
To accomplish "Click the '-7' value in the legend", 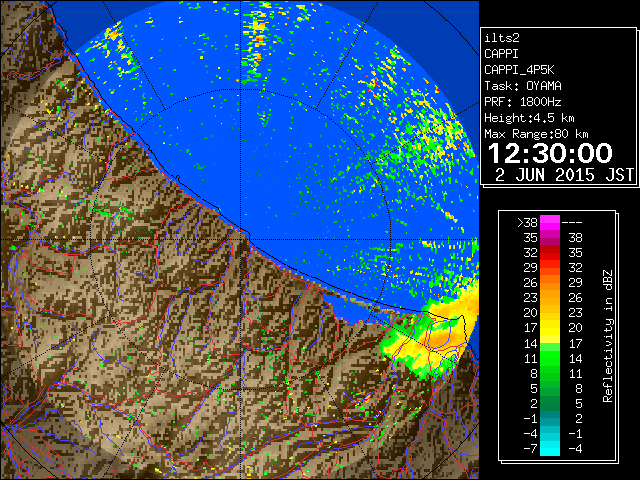I will coord(530,448).
